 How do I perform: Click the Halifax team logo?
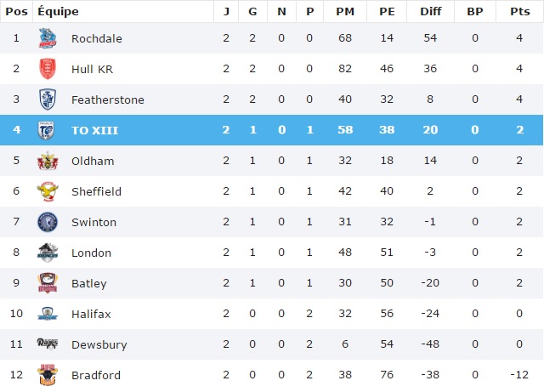click(48, 314)
